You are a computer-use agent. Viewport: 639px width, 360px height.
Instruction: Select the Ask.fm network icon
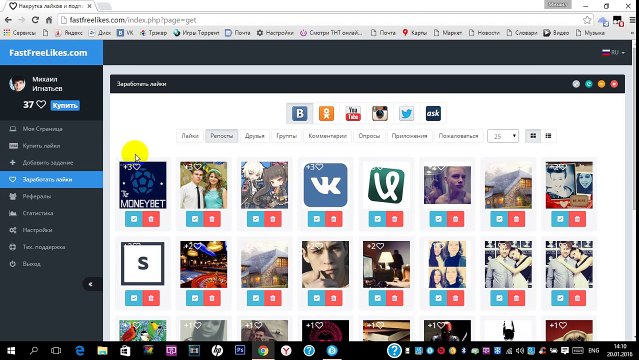[x=433, y=113]
